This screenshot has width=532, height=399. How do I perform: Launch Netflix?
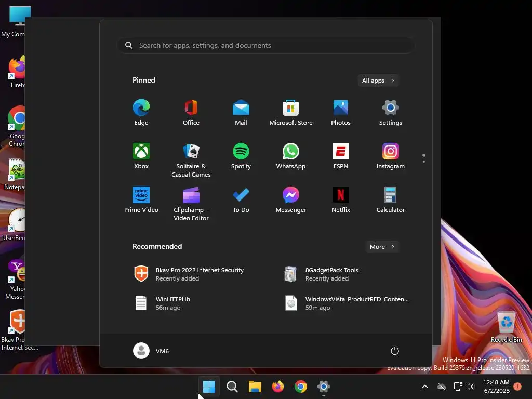pyautogui.click(x=341, y=200)
